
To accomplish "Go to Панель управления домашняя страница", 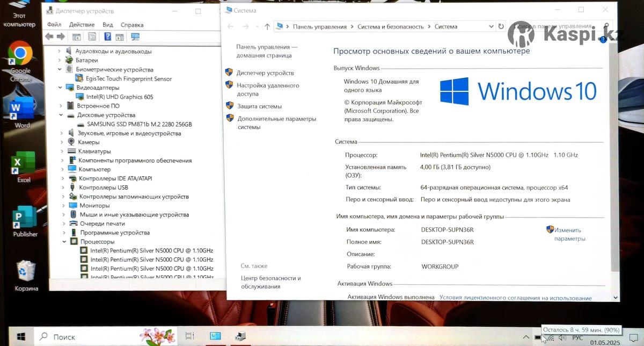I will [267, 51].
